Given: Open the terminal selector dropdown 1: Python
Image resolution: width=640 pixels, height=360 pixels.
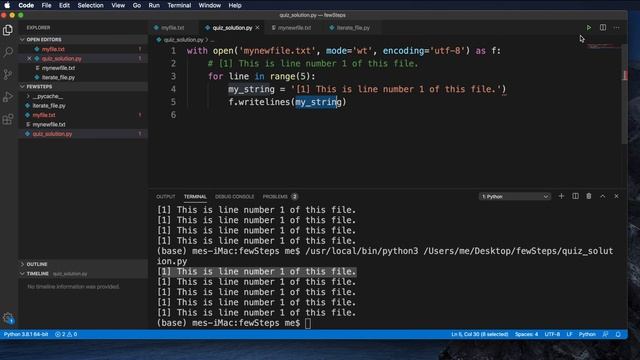Looking at the screenshot, I should pyautogui.click(x=515, y=196).
